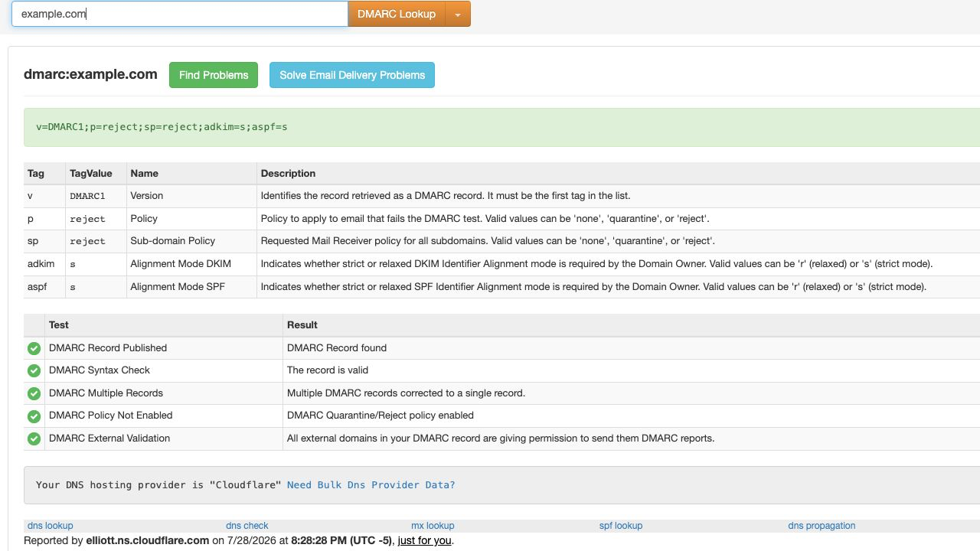
Task: Click the 'DMARC Record found' result
Action: click(337, 348)
